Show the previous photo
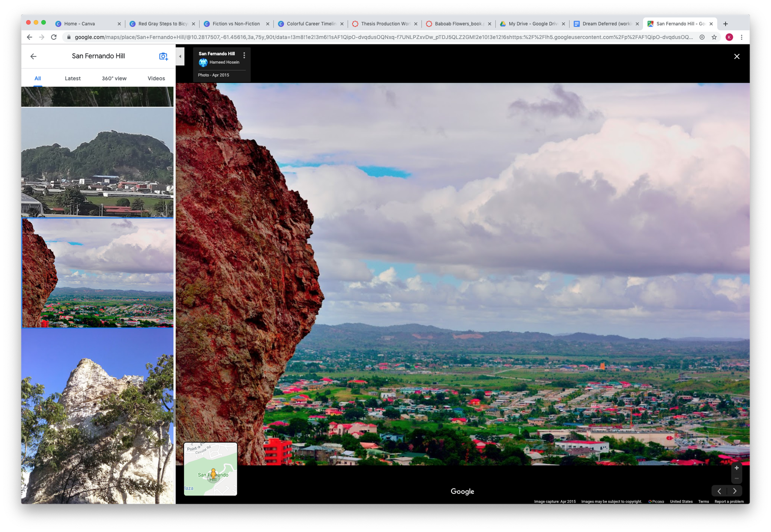The height and width of the screenshot is (532, 771). (x=719, y=491)
